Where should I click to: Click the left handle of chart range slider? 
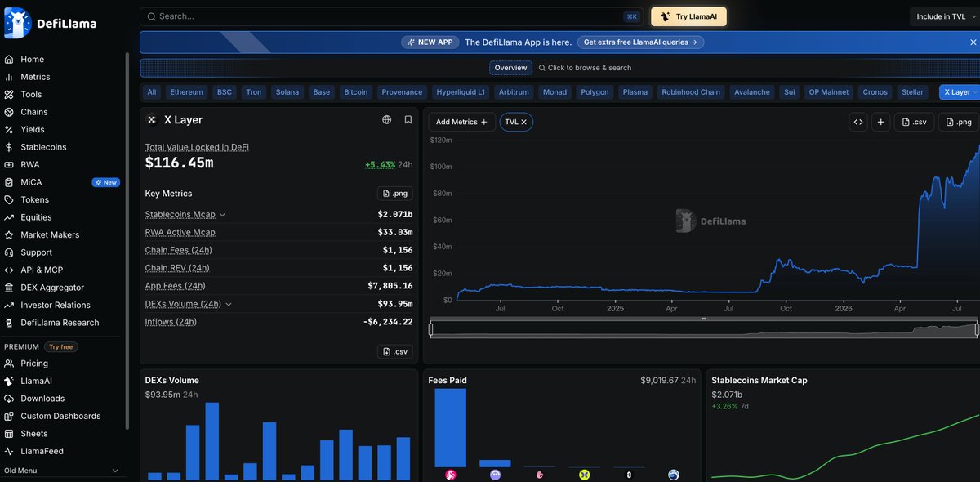coord(430,329)
